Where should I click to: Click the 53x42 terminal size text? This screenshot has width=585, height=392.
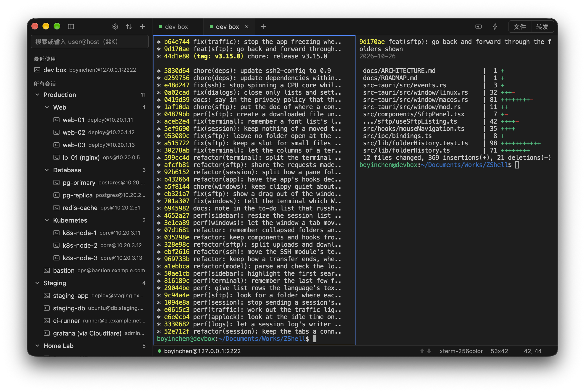[499, 351]
